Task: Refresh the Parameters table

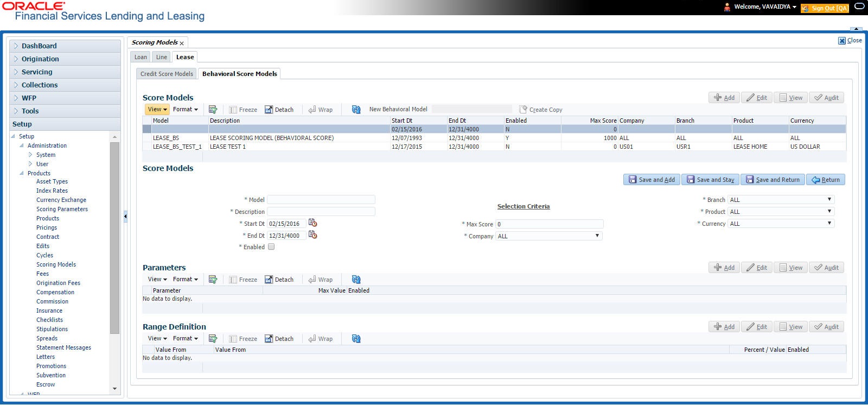Action: [356, 280]
